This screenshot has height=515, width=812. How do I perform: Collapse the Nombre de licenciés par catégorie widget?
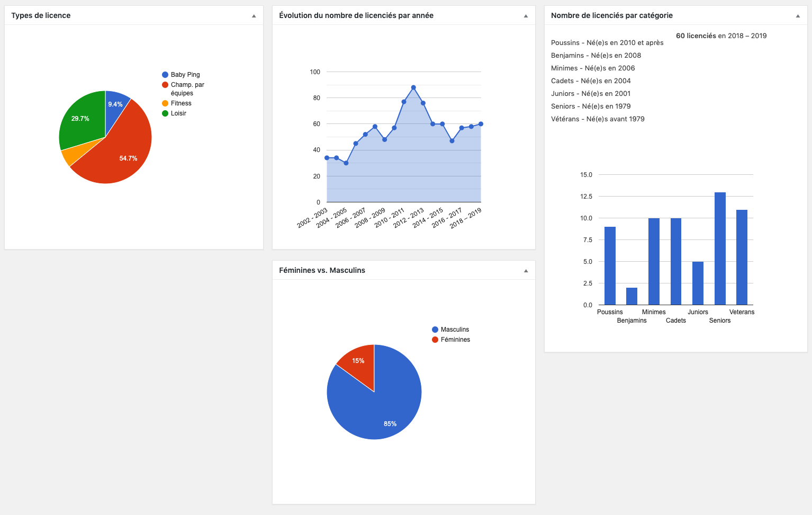[798, 16]
